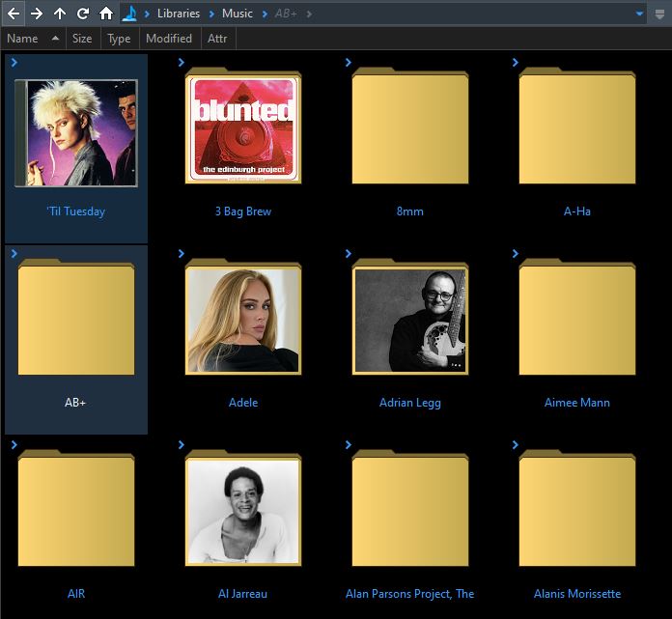Sort files by the Size column
Viewport: 672px width, 619px height.
pos(82,39)
